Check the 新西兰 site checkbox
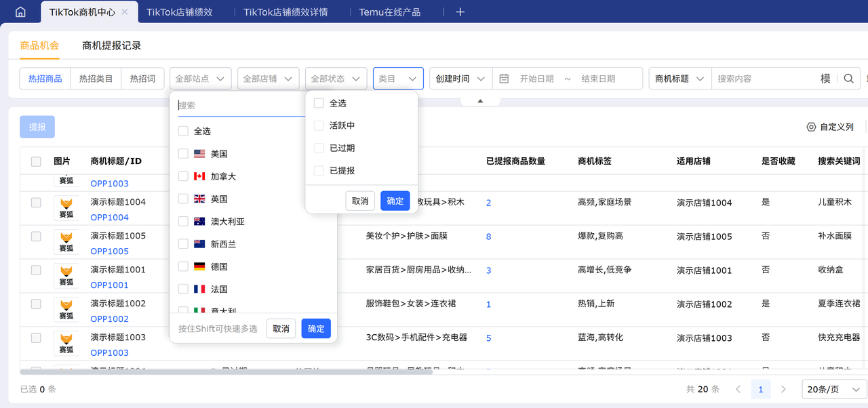 coord(183,243)
